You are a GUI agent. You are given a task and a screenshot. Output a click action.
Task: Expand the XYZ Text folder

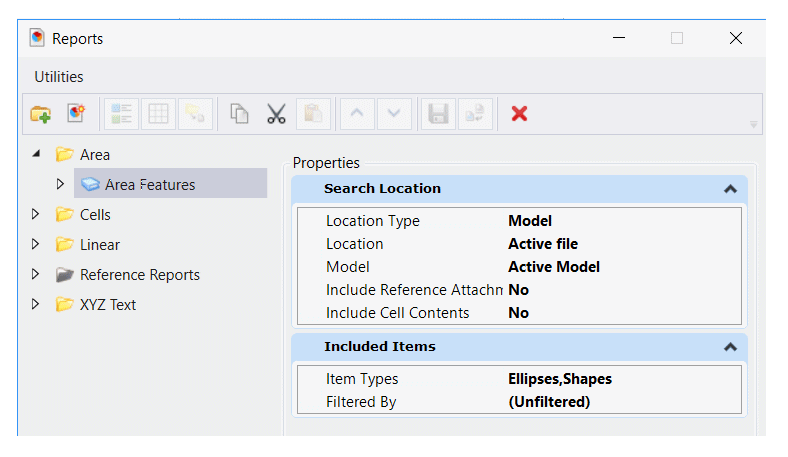pos(35,304)
